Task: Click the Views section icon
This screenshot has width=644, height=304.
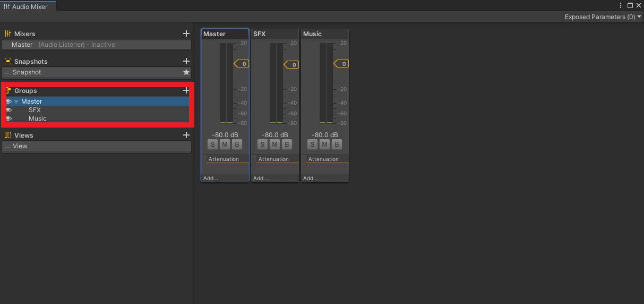Action: pyautogui.click(x=8, y=135)
